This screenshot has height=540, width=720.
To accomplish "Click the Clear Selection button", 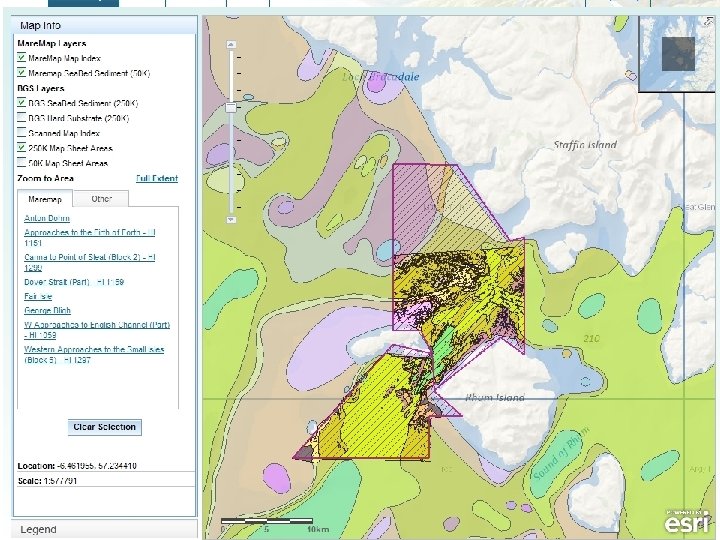I will click(105, 427).
